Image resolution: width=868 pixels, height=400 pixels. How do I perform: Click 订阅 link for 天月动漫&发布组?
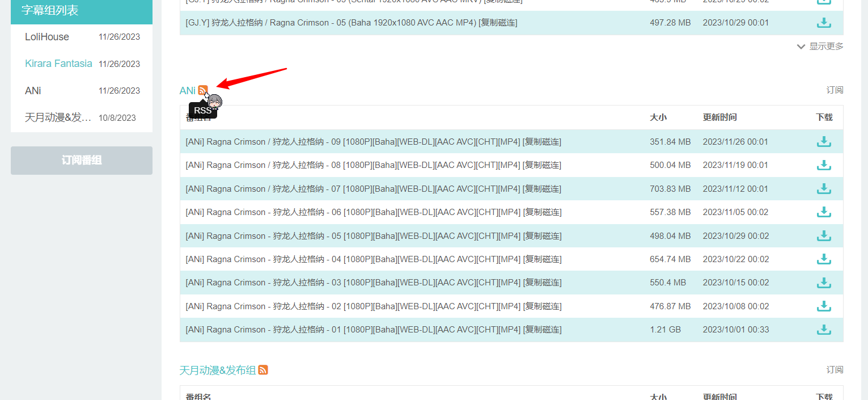coord(835,370)
